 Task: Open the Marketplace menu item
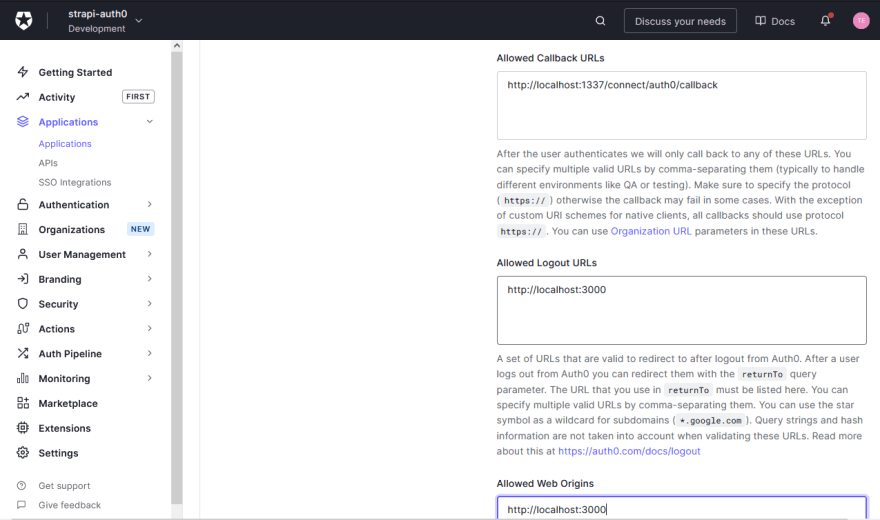pos(68,403)
